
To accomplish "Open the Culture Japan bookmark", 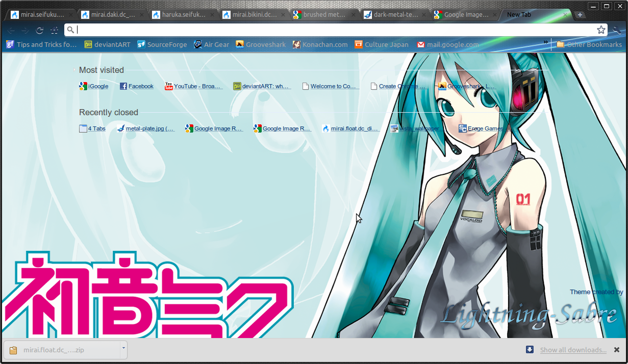I will 382,44.
